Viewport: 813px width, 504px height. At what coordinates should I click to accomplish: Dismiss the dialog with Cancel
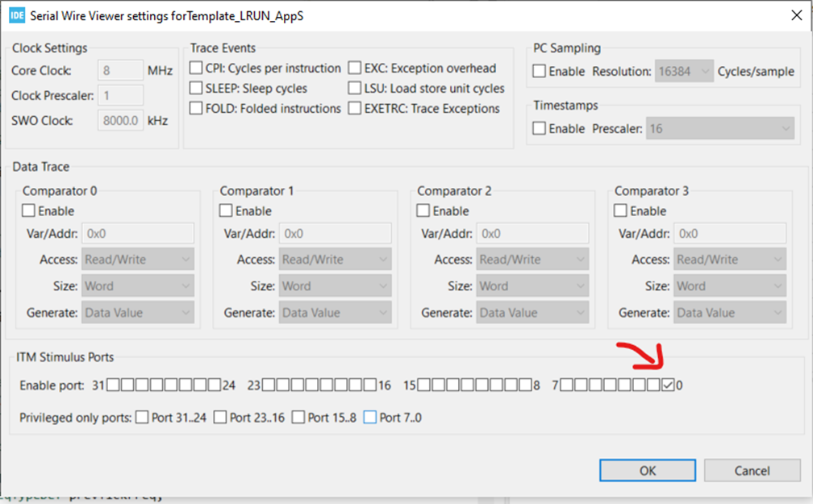(752, 470)
